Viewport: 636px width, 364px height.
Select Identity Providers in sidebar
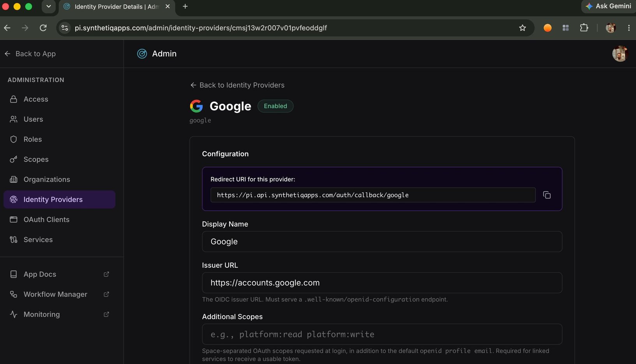coord(59,199)
